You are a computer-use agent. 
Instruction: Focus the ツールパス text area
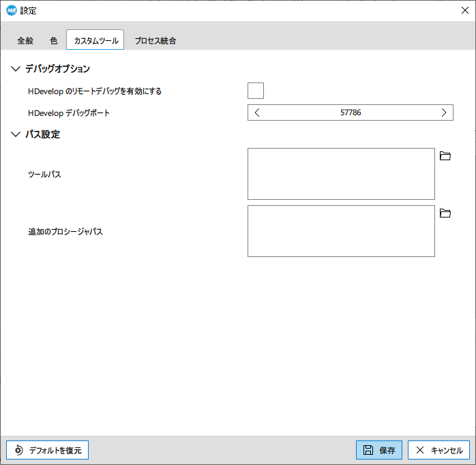341,174
